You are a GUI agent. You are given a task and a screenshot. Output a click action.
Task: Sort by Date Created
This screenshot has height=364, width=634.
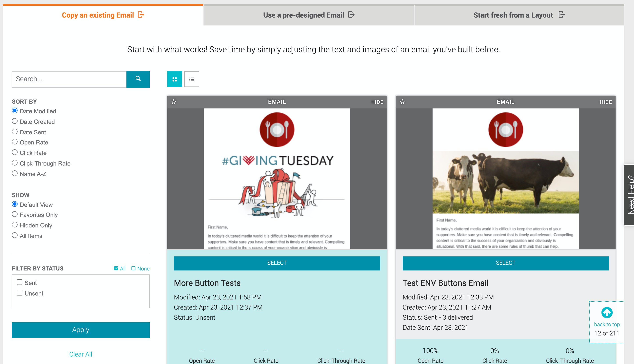(x=15, y=121)
